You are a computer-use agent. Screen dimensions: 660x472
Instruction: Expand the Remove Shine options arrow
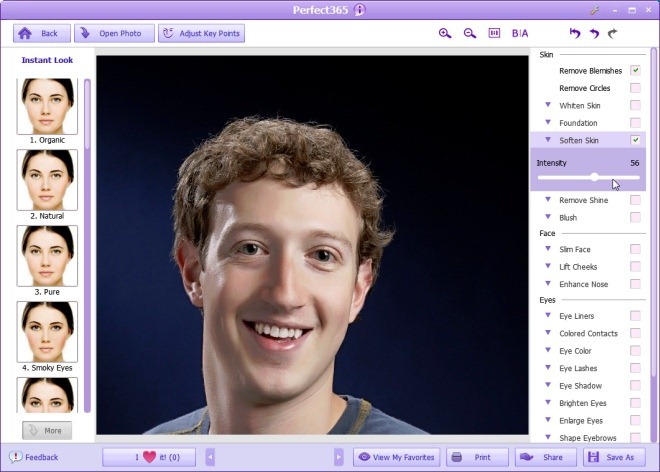pos(548,200)
